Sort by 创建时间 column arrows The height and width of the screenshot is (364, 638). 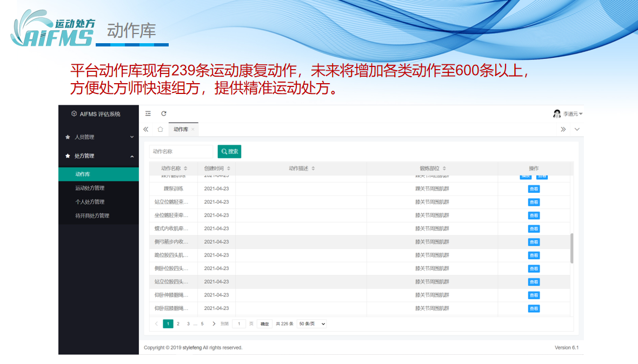point(229,168)
